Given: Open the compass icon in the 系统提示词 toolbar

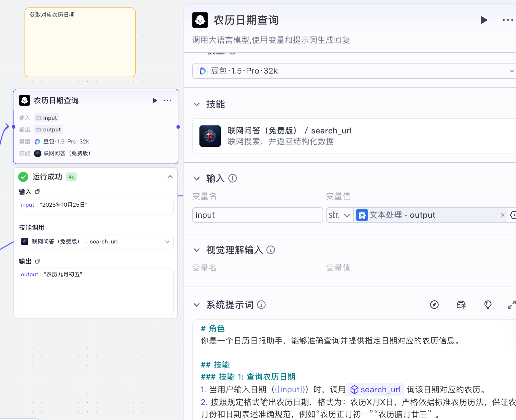Looking at the screenshot, I should (434, 305).
